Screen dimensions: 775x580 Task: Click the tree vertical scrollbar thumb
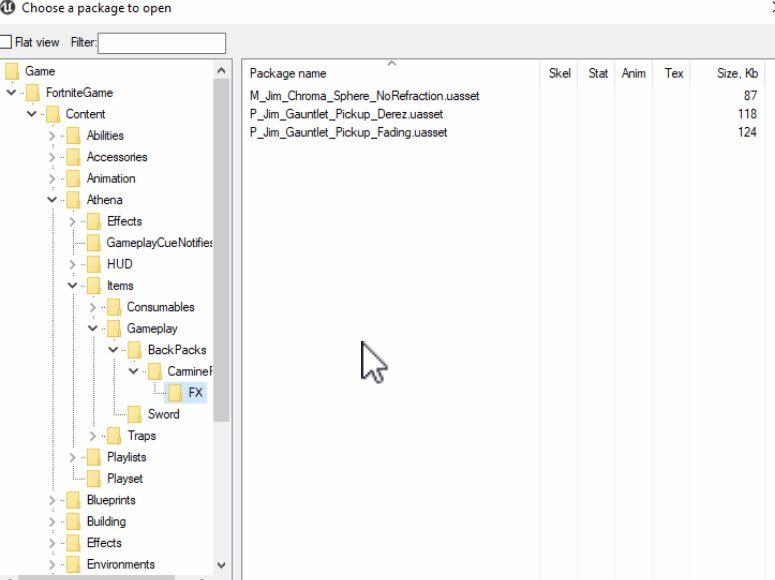point(221,250)
